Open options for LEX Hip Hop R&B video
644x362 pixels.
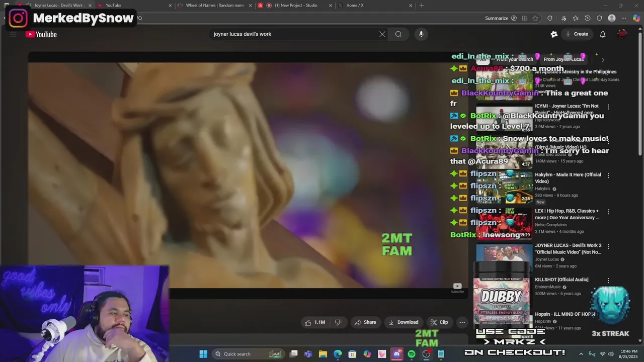(x=608, y=212)
